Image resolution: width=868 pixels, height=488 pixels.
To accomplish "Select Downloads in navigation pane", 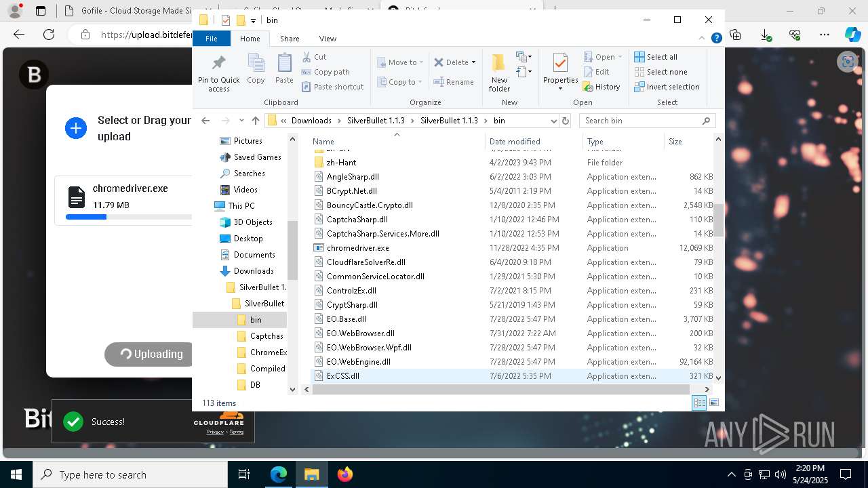I will (x=254, y=271).
